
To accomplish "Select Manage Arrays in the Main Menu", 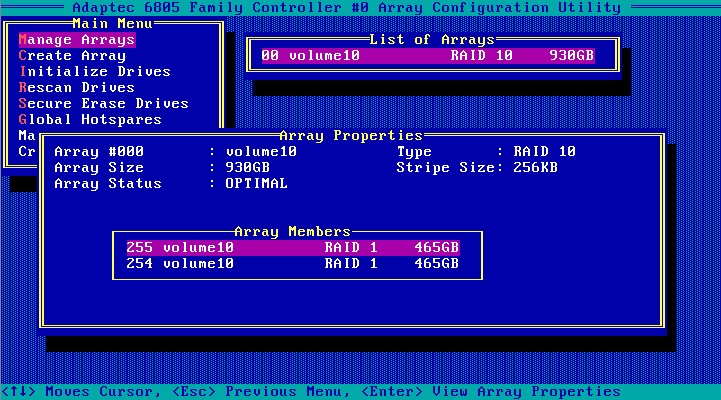I will (77, 40).
